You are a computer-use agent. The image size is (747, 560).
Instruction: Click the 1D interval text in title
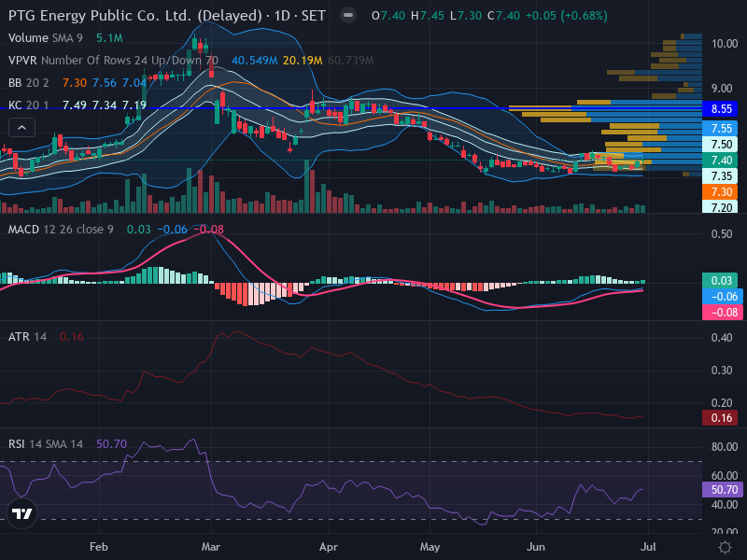282,16
